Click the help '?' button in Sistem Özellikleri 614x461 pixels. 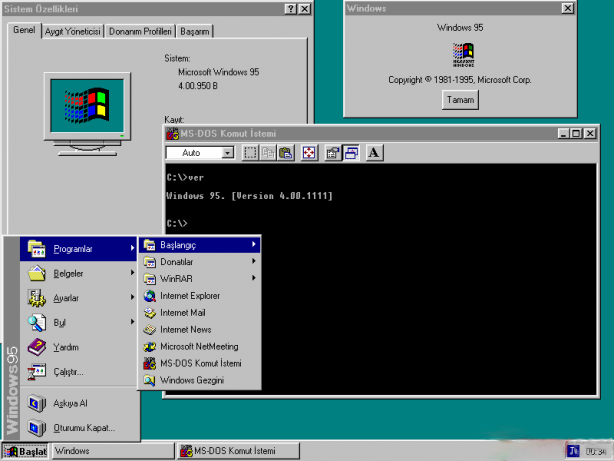coord(290,9)
